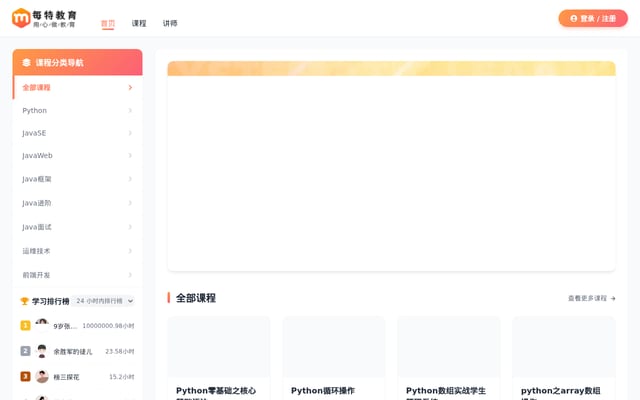640x400 pixels.
Task: Click chevron beside 前端开发
Action: [x=130, y=275]
